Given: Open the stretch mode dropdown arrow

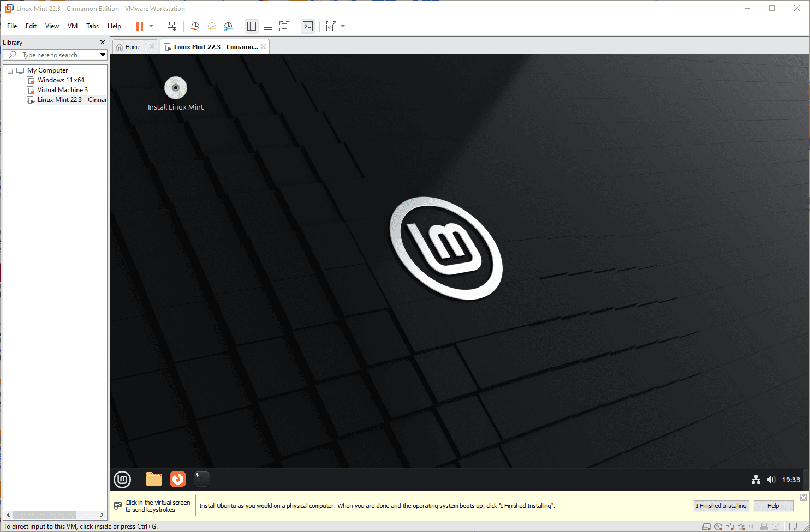Looking at the screenshot, I should (x=343, y=26).
